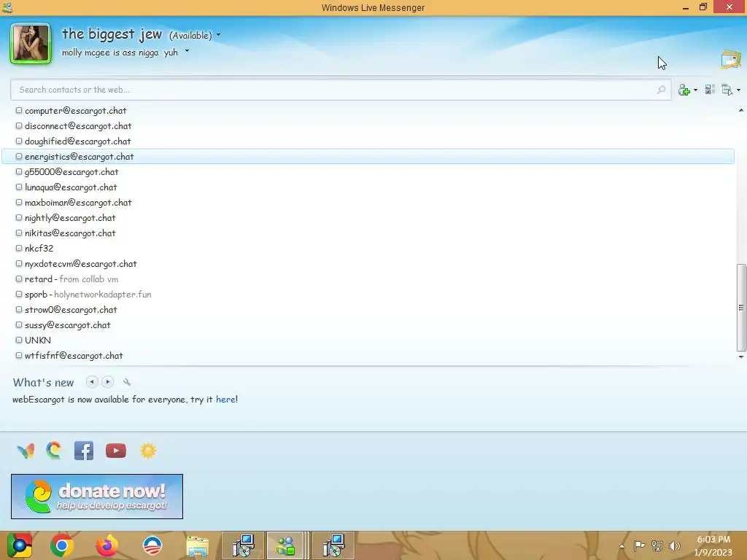Select contact lunaqua@escargot.chat

[x=368, y=187]
